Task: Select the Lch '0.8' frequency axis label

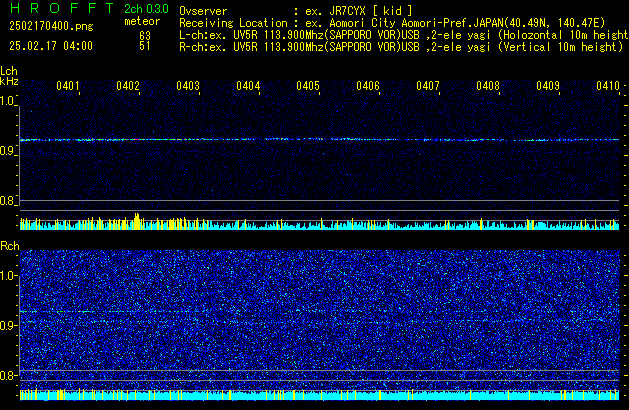Action: pos(7,201)
